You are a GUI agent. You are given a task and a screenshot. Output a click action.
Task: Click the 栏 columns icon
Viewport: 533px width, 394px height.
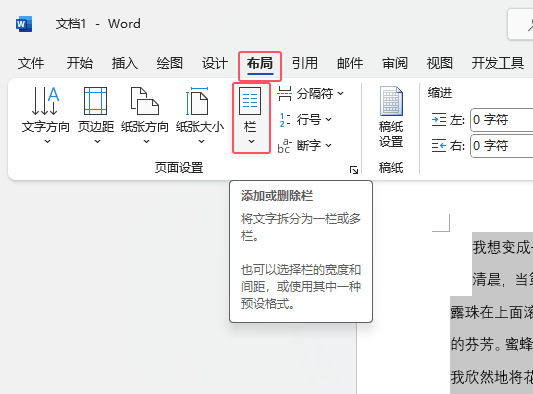point(250,101)
